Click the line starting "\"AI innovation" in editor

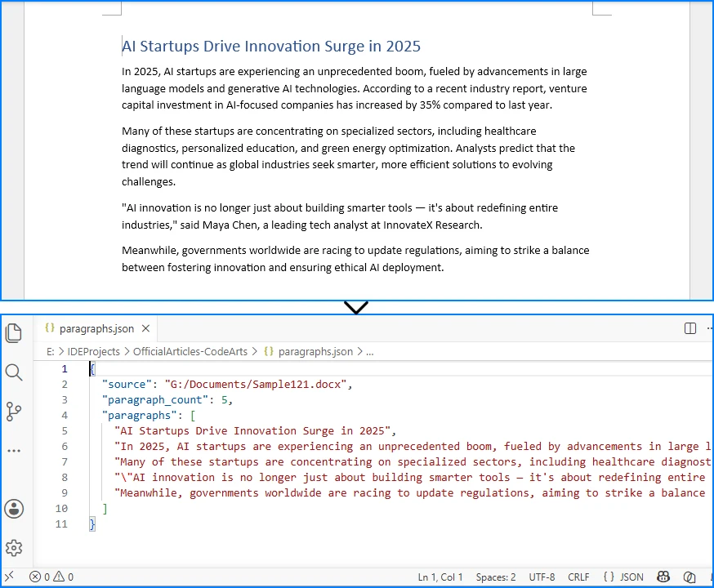point(410,477)
